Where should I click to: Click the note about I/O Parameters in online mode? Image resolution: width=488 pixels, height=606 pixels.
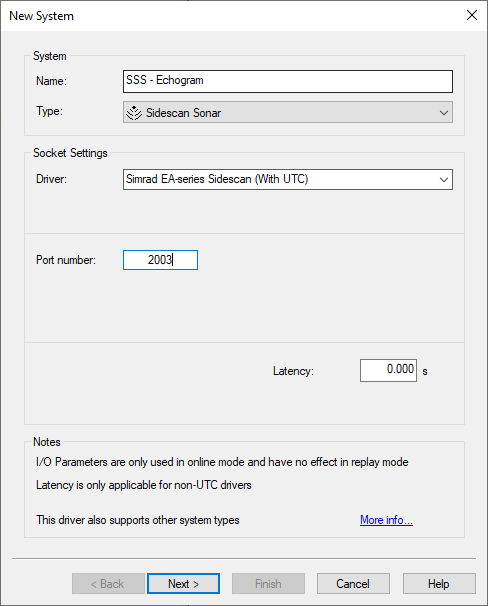coord(222,462)
